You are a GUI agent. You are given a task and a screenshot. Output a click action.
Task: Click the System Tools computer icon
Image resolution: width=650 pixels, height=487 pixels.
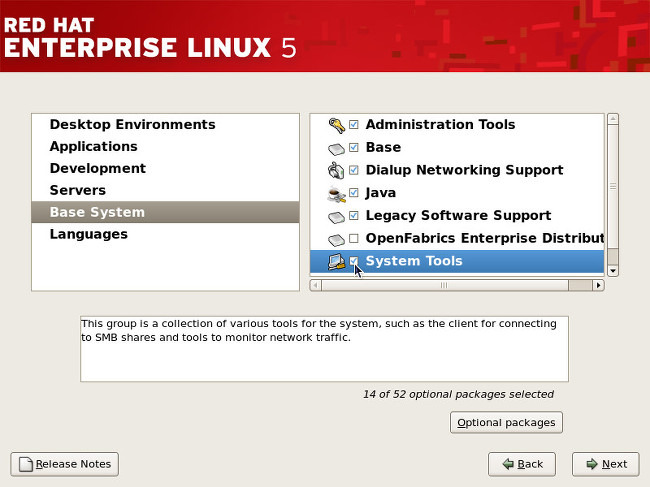[336, 262]
